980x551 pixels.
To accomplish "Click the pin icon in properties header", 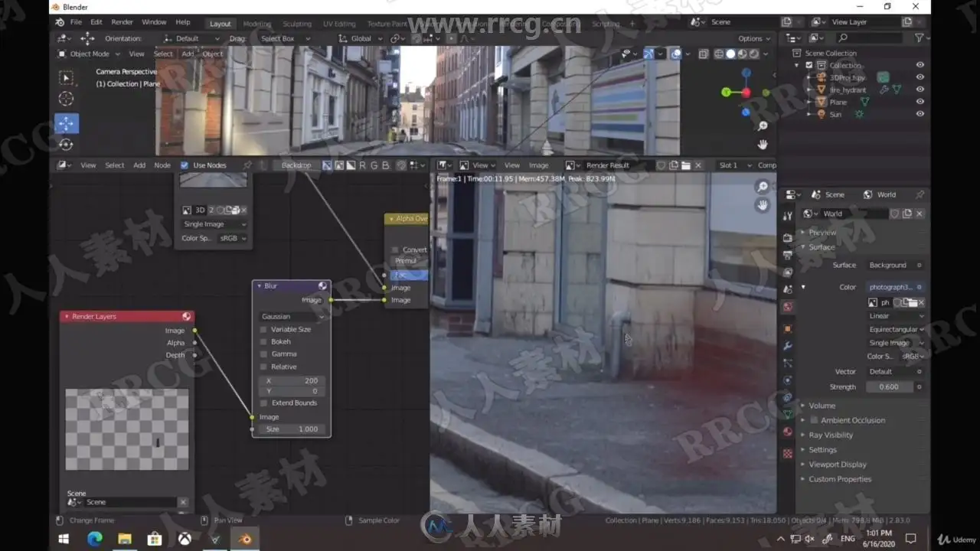I will tap(920, 194).
